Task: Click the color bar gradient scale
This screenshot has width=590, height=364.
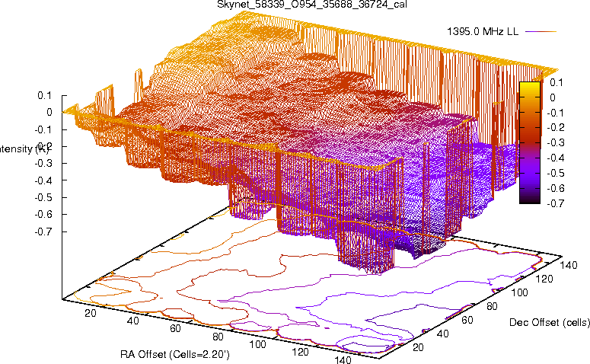Action: (530, 142)
